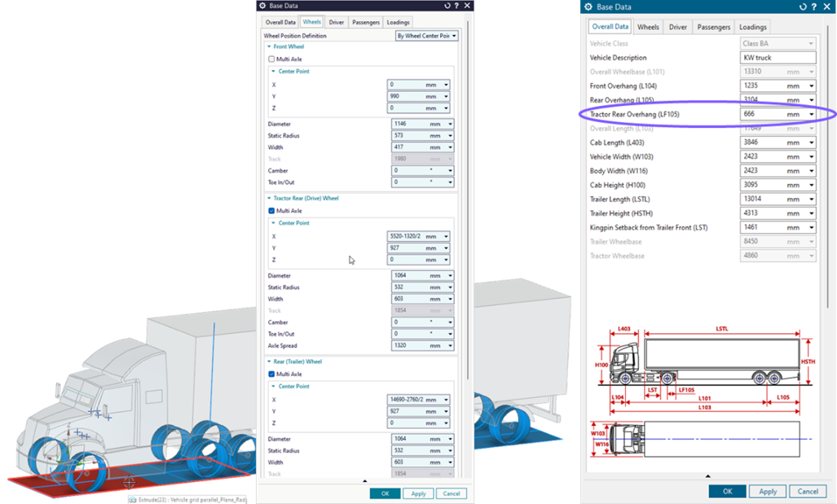
Task: Switch to the Driver tab in the left dialog
Action: pos(336,22)
